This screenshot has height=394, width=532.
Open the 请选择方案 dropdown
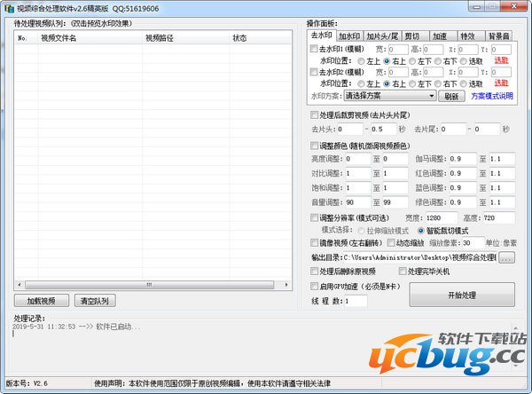[x=390, y=96]
